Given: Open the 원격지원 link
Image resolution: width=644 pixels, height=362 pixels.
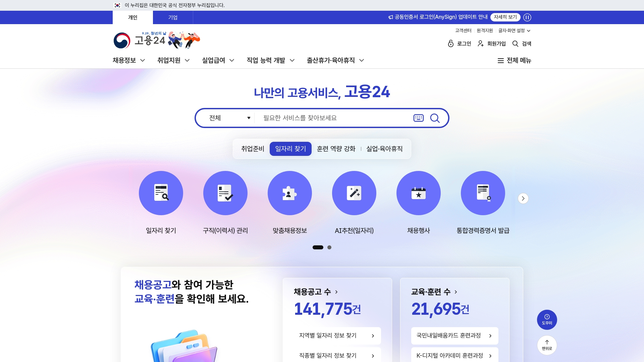Looking at the screenshot, I should (x=485, y=31).
